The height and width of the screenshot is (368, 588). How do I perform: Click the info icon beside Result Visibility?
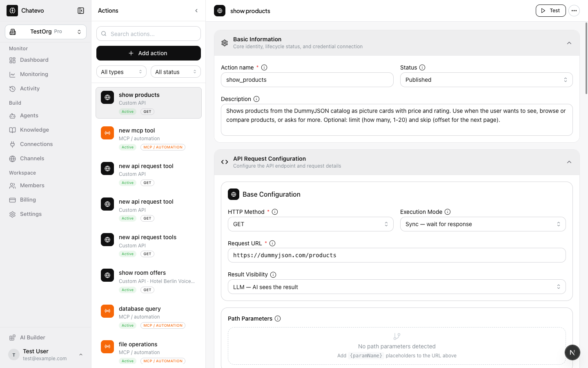(x=273, y=275)
